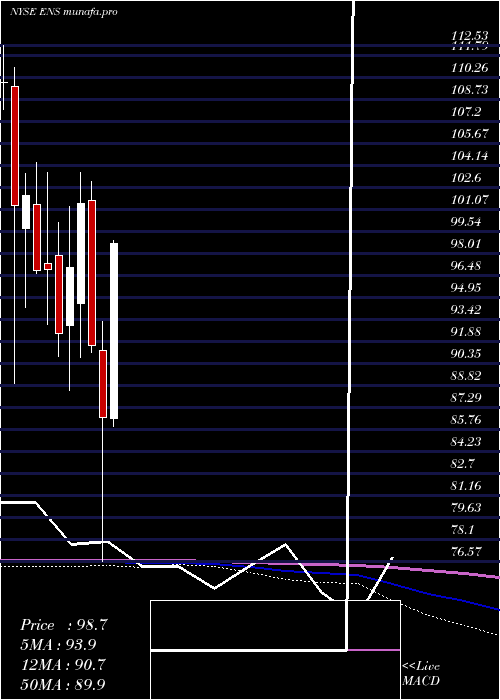Click the 76.57 price axis label
Image resolution: width=500 pixels, height=700 pixels.
(466, 552)
